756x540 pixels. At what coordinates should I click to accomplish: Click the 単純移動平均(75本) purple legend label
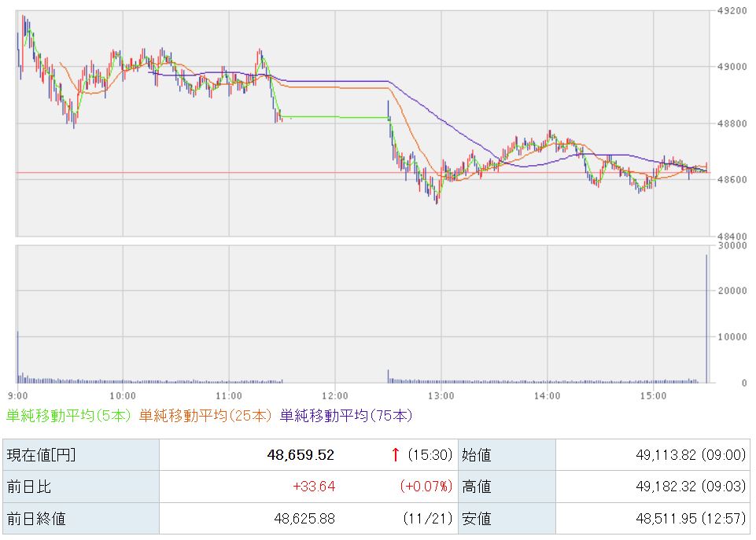pyautogui.click(x=345, y=415)
